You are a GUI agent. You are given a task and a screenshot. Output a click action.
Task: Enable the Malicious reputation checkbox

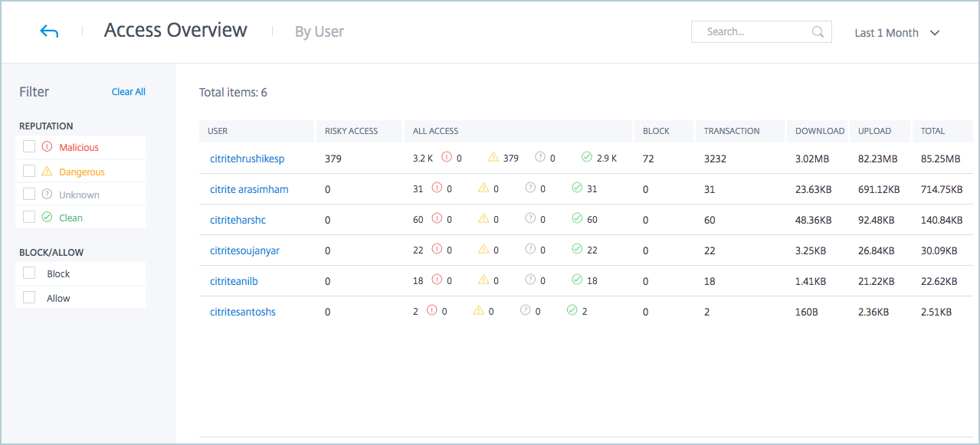tap(29, 147)
